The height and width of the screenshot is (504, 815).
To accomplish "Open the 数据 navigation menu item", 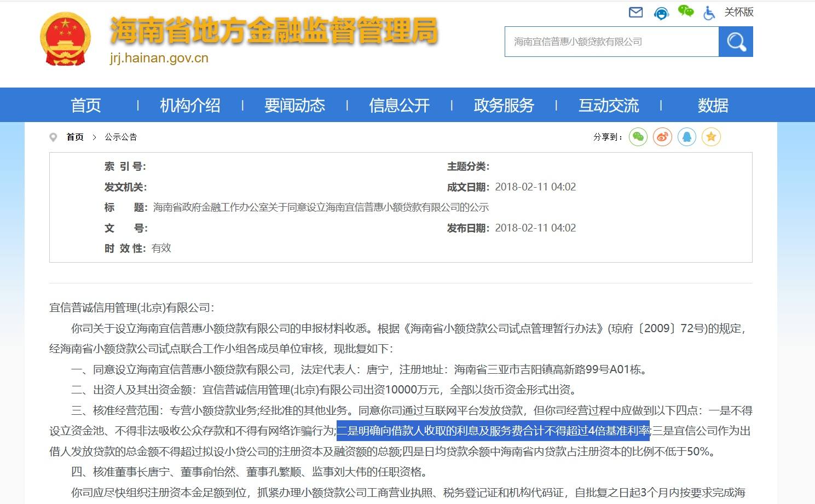I will [713, 105].
